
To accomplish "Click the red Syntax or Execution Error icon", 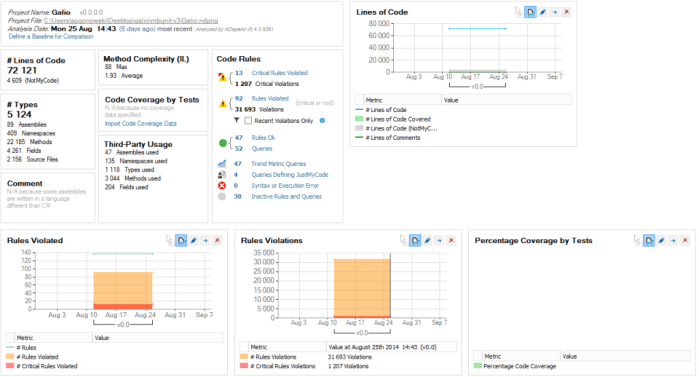I will click(222, 185).
